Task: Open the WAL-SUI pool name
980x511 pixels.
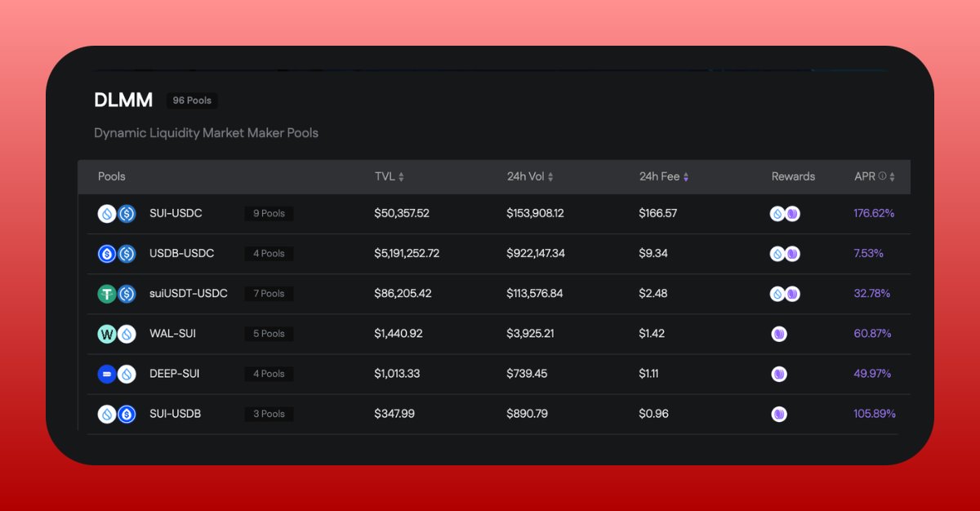Action: click(172, 333)
